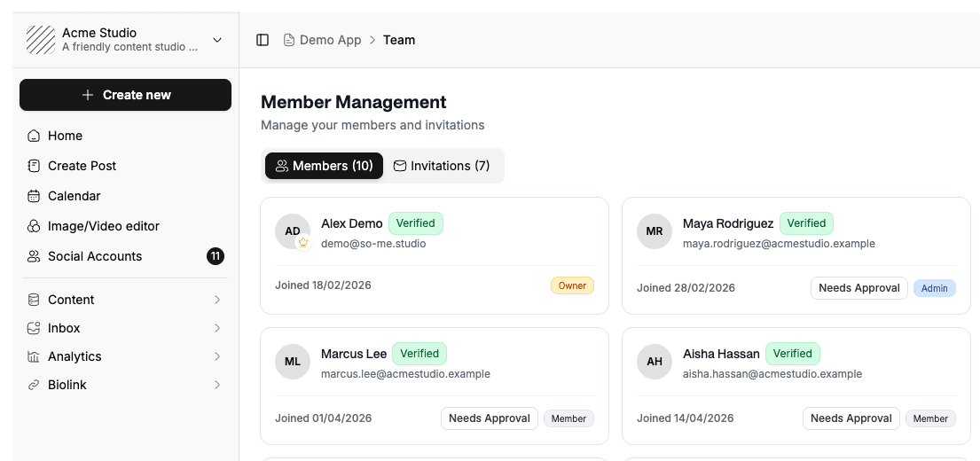Click Needs Approval for Marcus Lee
The height and width of the screenshot is (461, 980).
490,418
